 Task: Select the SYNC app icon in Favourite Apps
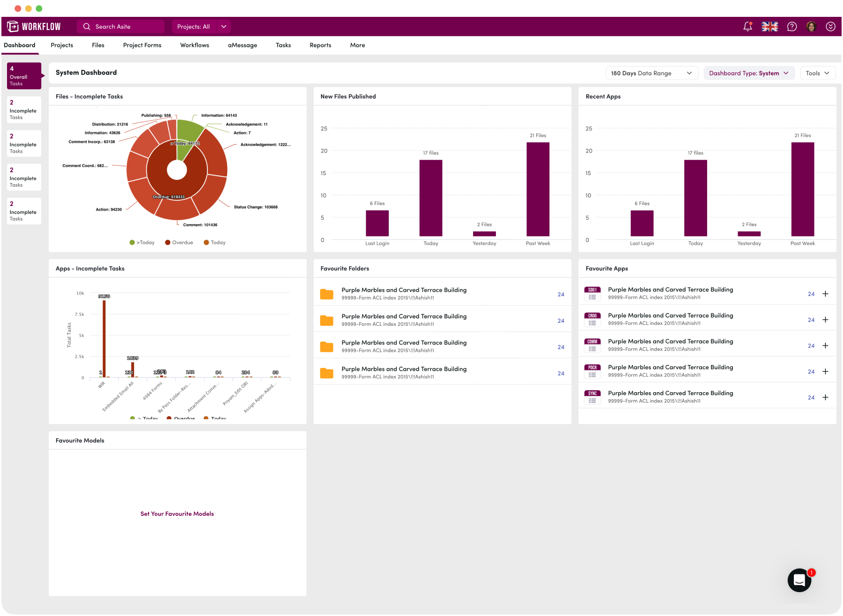pyautogui.click(x=592, y=396)
